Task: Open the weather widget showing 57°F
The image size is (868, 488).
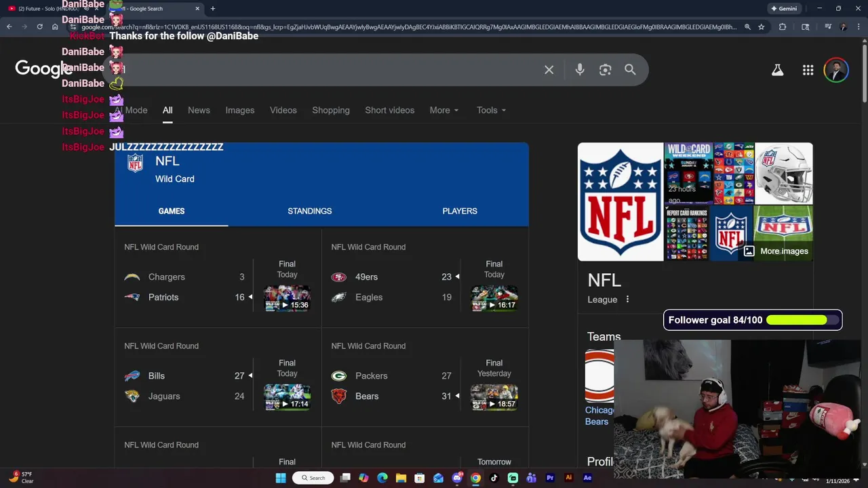Action: click(21, 478)
